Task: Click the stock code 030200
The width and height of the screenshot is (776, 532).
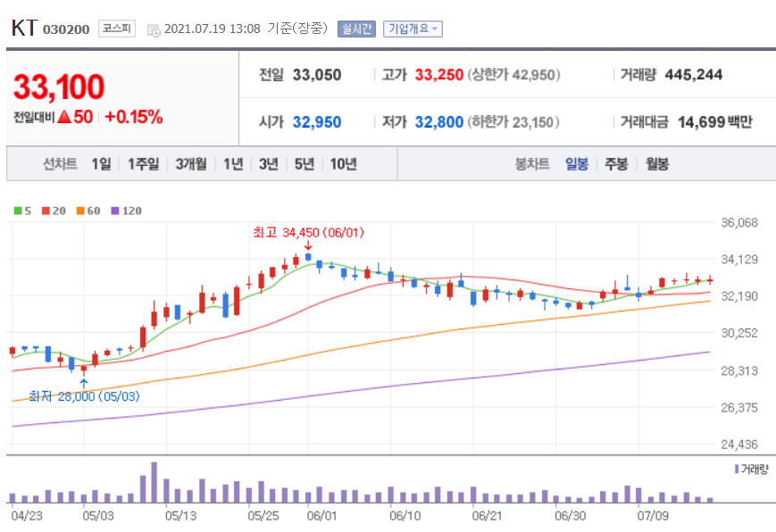Action: (x=66, y=29)
